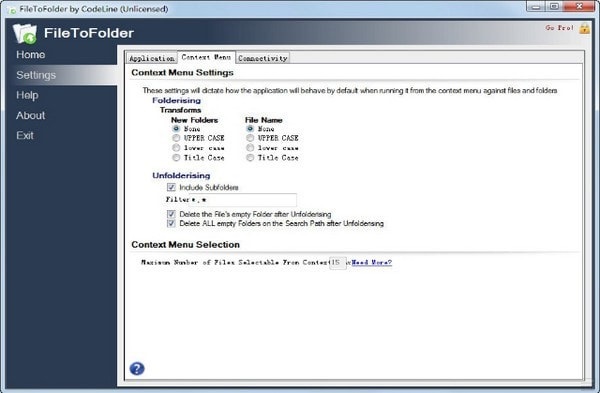Screen dimensions: 600x393
Task: Open the Help page from sidebar
Action: (27, 95)
